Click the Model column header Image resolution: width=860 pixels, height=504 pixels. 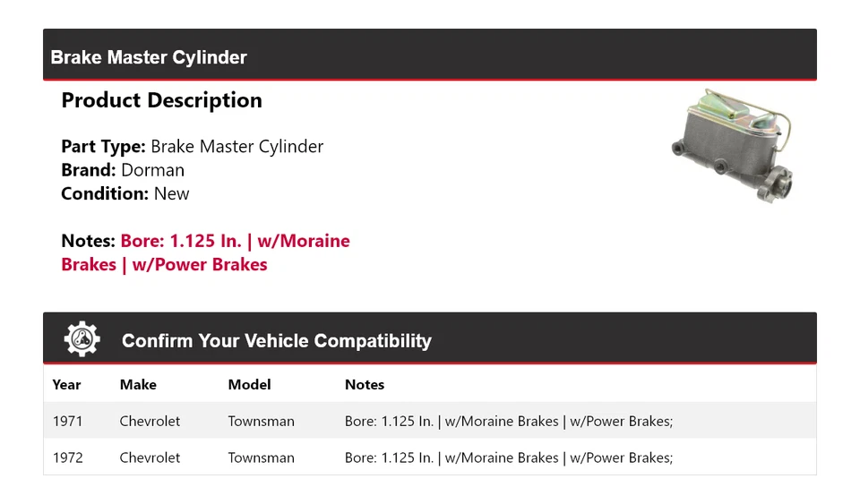(249, 385)
